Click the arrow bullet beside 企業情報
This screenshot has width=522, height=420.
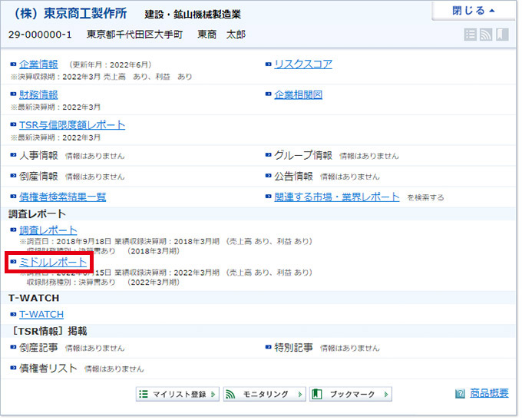coord(13,64)
